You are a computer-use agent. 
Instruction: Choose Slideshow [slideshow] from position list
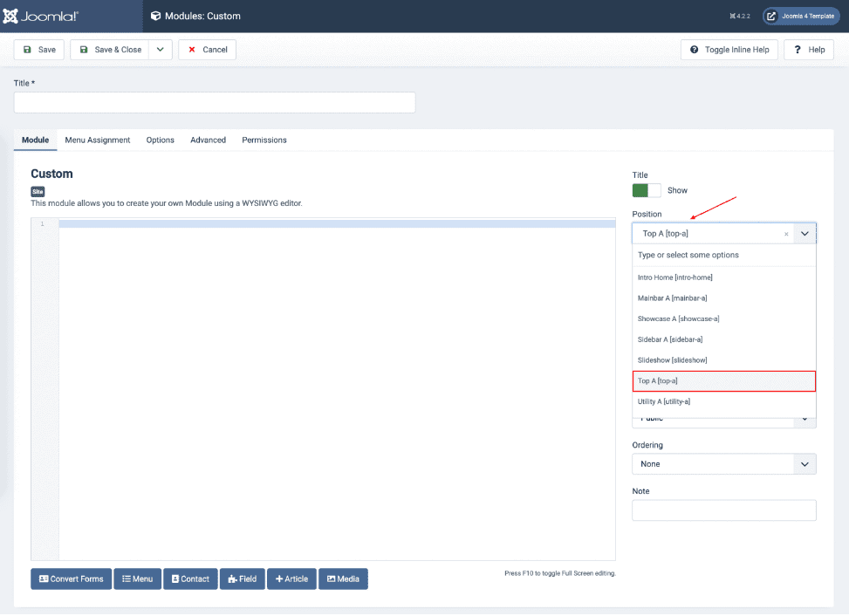click(x=672, y=360)
